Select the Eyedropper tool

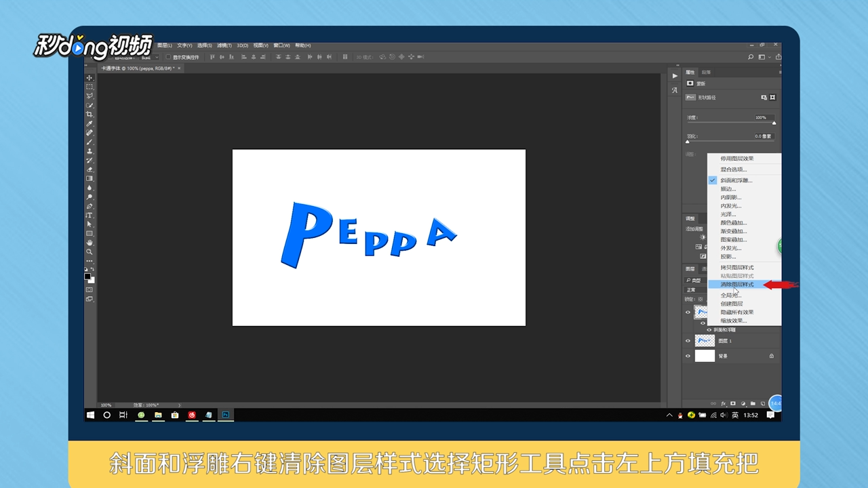90,123
